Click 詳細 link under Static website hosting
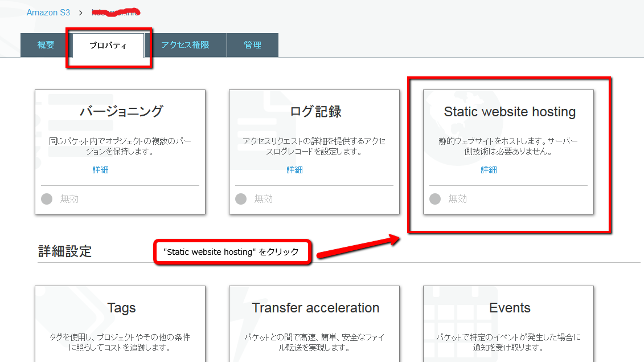The image size is (644, 362). pyautogui.click(x=489, y=170)
